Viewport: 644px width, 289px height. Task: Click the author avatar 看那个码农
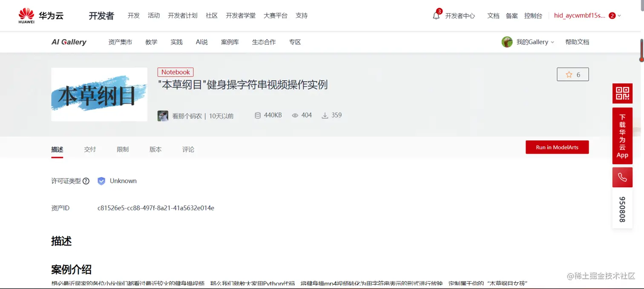tap(163, 116)
